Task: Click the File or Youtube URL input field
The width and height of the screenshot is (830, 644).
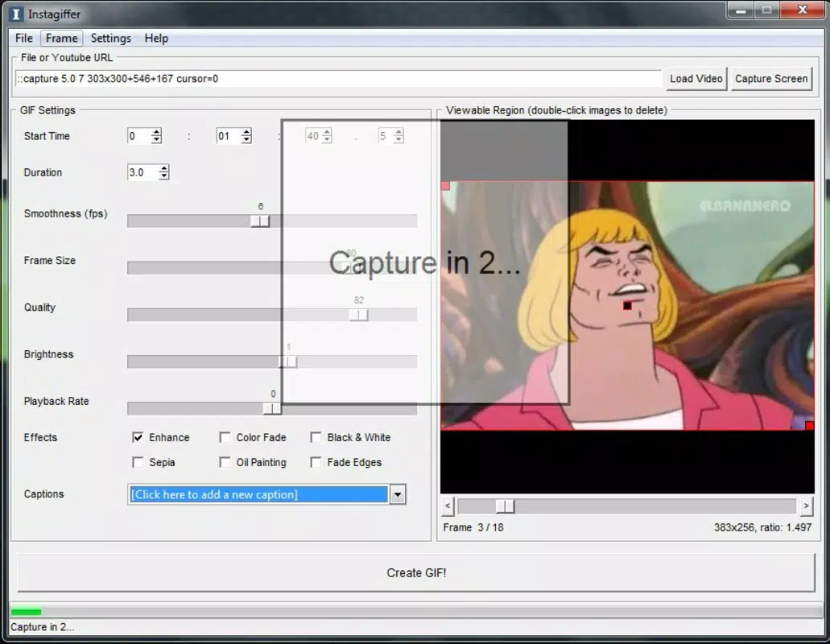Action: [x=338, y=79]
